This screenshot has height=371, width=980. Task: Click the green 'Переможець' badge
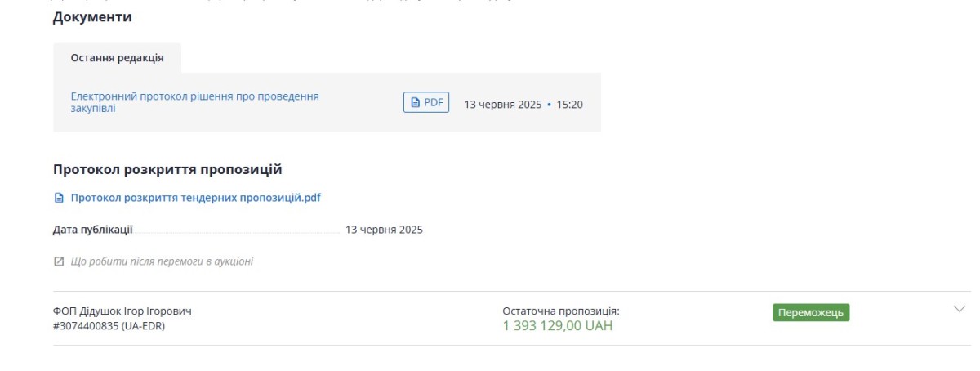click(811, 313)
